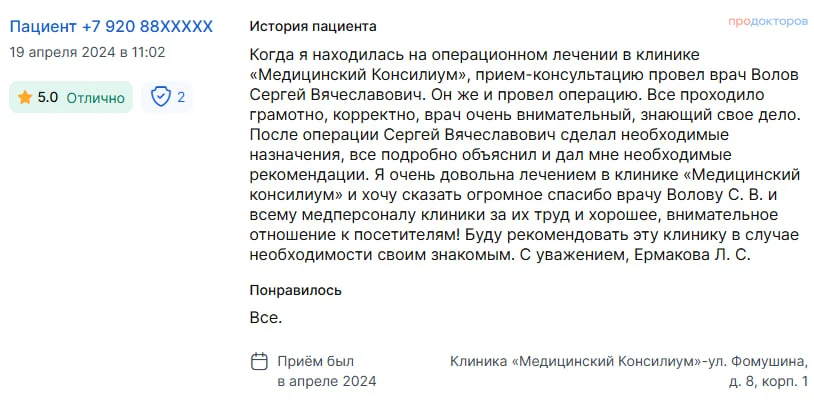
Task: Select the 5.0 rating score number
Action: point(47,98)
